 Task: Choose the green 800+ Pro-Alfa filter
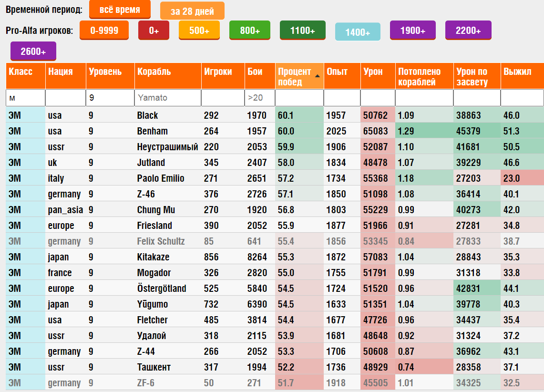pos(250,31)
